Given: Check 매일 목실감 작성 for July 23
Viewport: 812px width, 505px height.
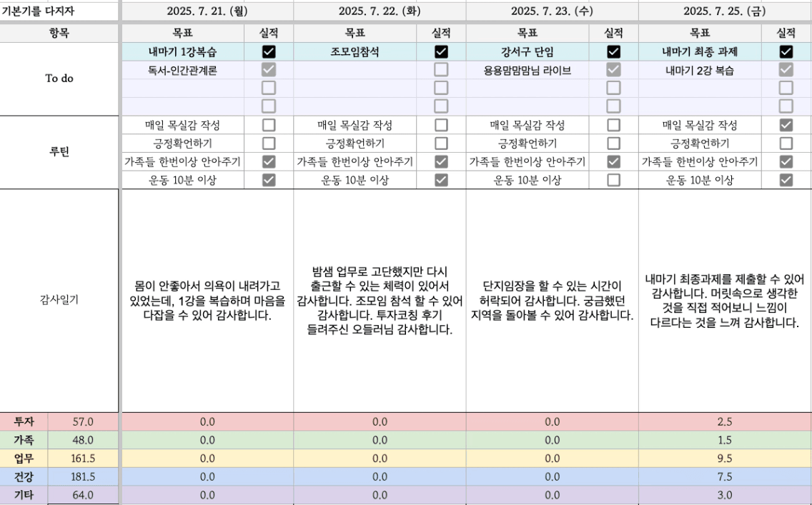Looking at the screenshot, I should point(614,125).
